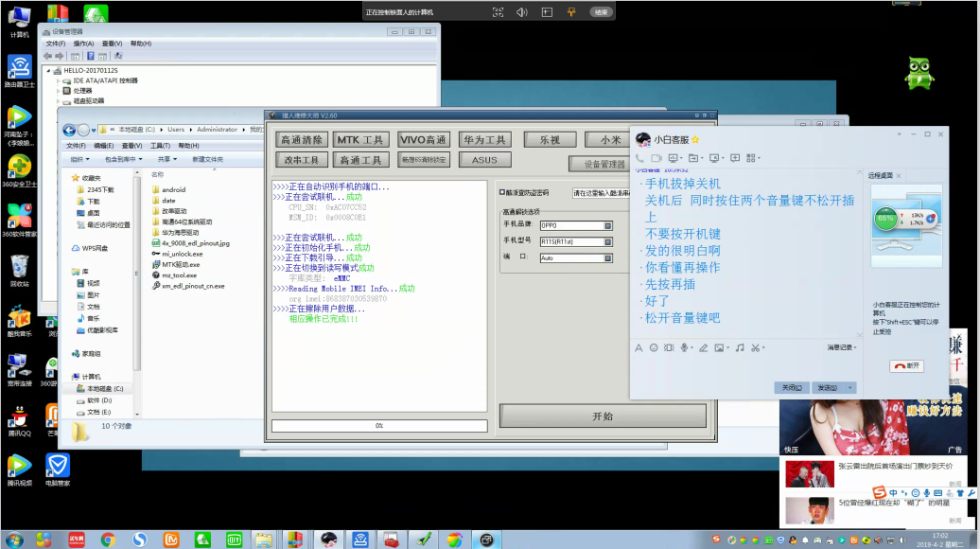Click the pin icon in remote control bar

click(571, 12)
